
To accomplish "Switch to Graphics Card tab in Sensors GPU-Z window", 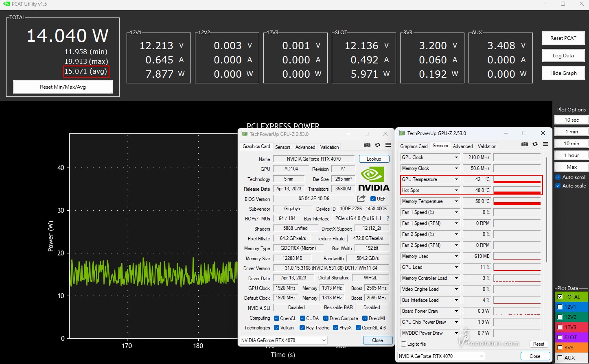I will [414, 146].
